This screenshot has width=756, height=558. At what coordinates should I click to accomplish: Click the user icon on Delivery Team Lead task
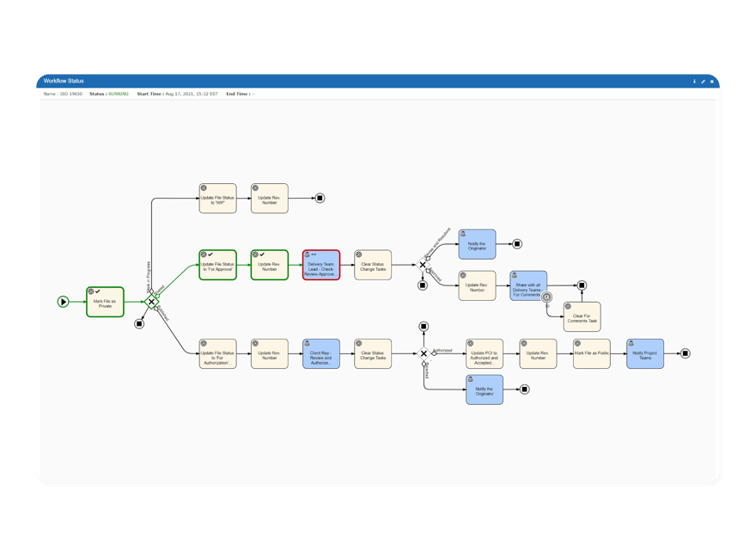[309, 253]
